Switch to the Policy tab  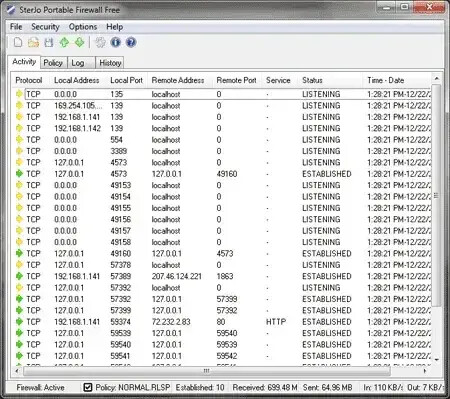(53, 63)
